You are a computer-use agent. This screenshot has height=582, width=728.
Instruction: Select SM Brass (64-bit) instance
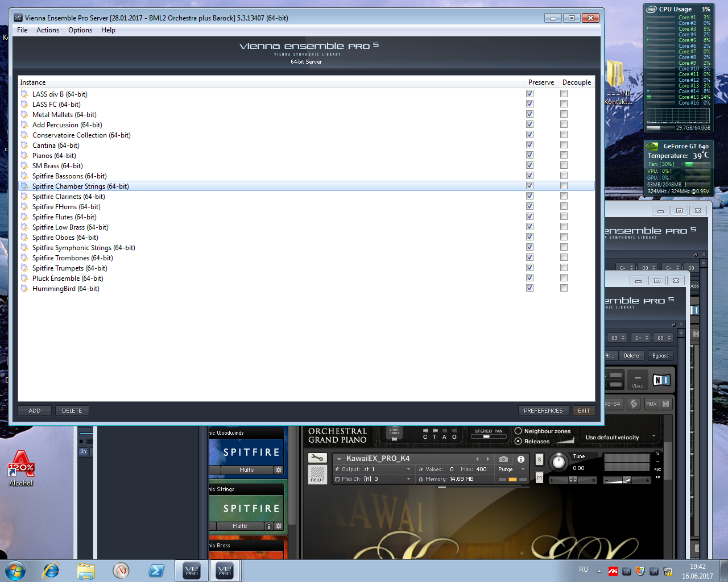[x=306, y=166]
